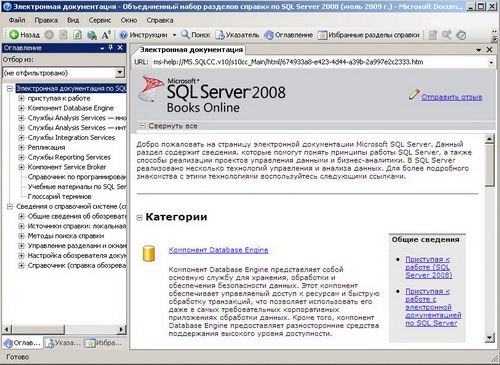This screenshot has height=365, width=500.
Task: Click the grayed search-results icon in toolbar
Action: point(447,35)
